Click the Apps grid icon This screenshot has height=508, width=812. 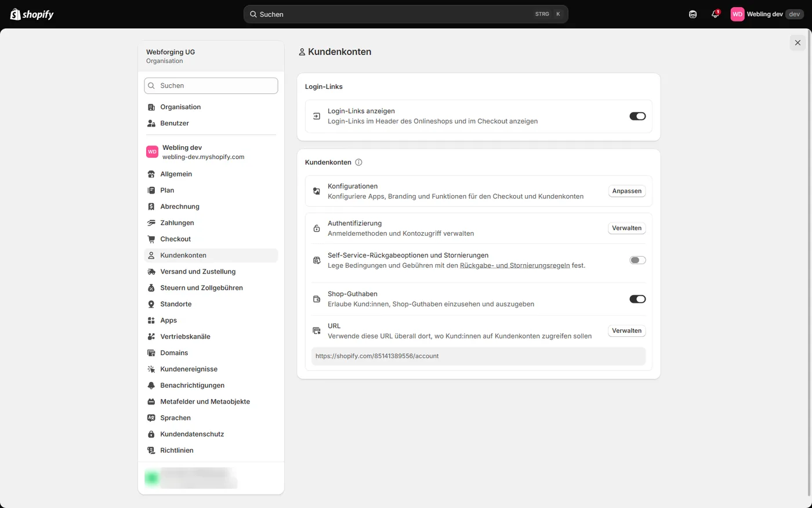[151, 320]
